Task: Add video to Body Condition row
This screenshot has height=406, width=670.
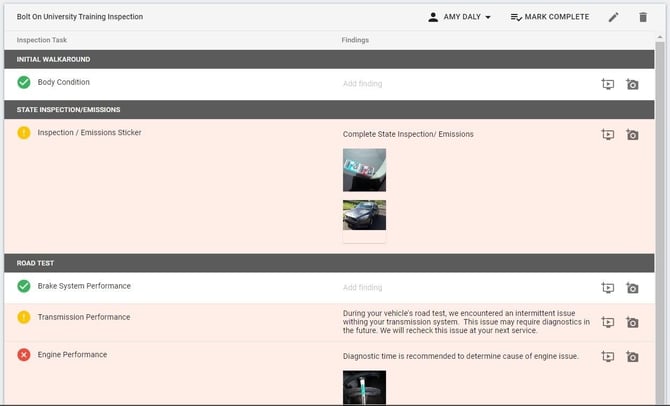Action: (608, 84)
